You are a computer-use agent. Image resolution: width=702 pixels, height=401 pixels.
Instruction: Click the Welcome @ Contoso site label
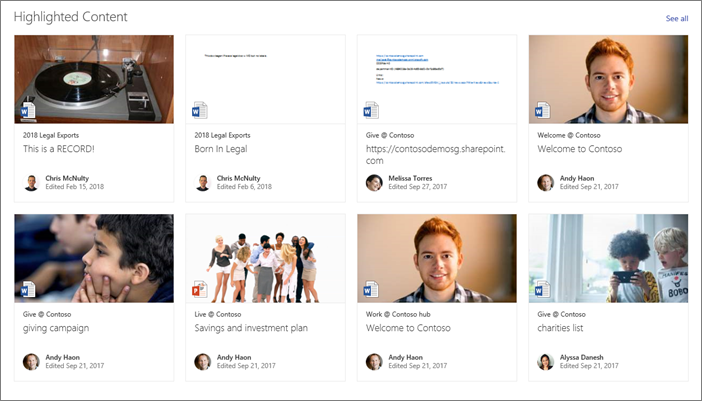click(569, 135)
